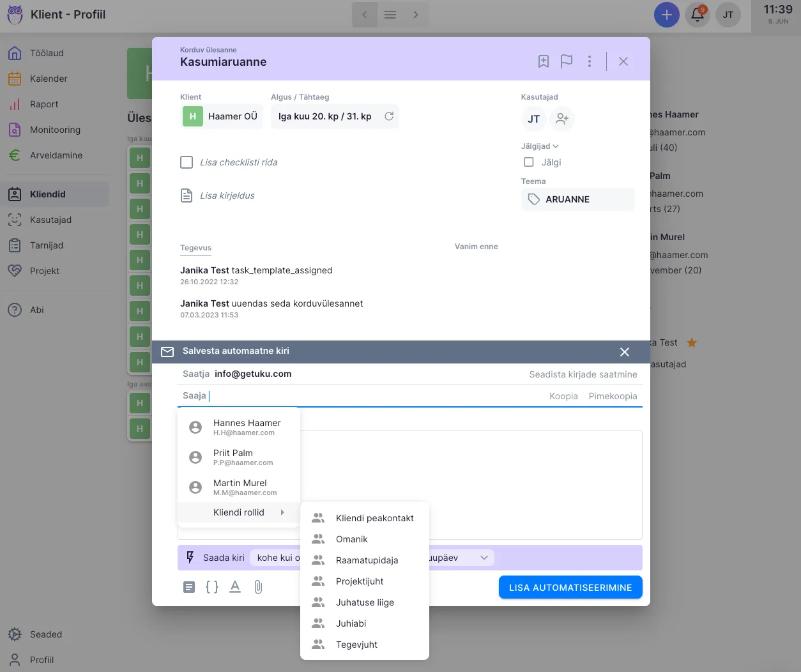Tick the Lisa checklisti rida checkbox
The image size is (801, 672).
click(187, 162)
